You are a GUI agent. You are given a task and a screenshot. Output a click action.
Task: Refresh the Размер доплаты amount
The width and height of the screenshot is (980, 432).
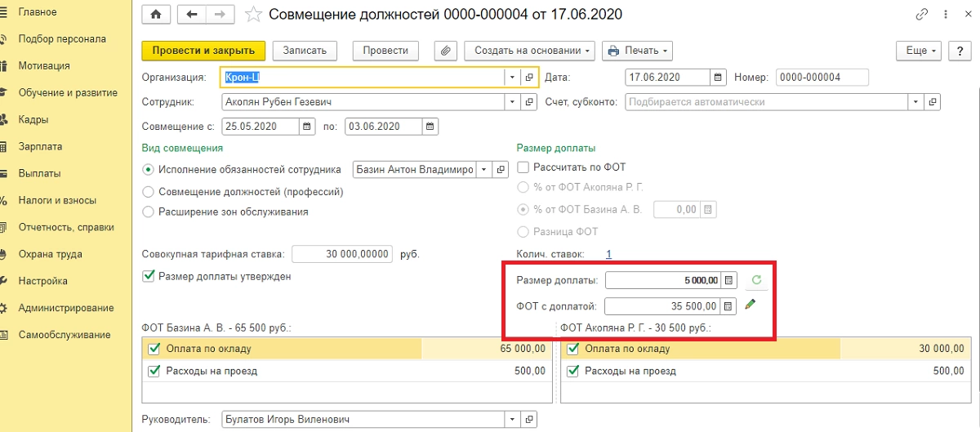pyautogui.click(x=757, y=280)
